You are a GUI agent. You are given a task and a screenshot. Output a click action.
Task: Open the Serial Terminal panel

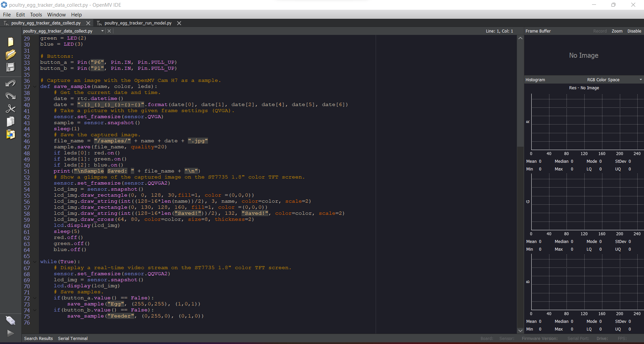[72, 338]
